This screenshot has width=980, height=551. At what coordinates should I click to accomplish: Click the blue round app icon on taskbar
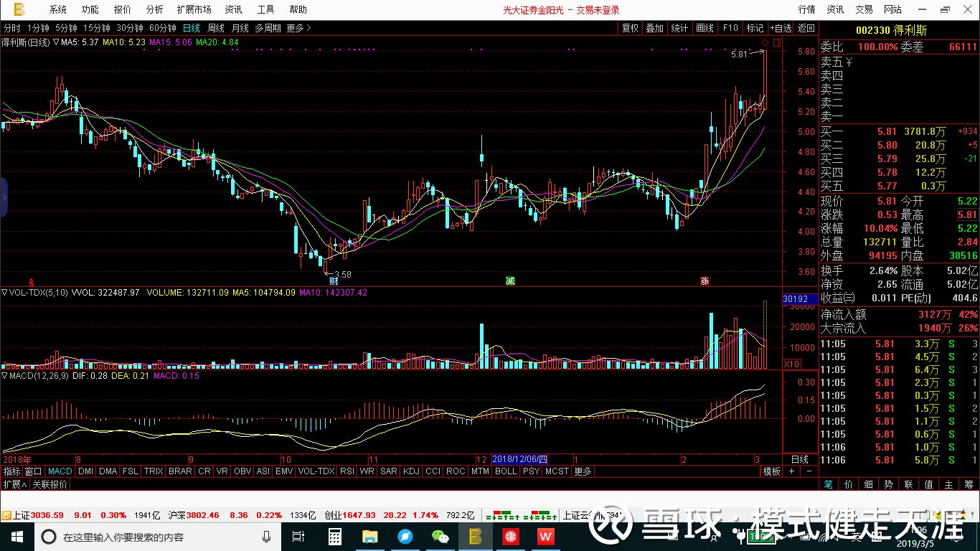(x=405, y=537)
